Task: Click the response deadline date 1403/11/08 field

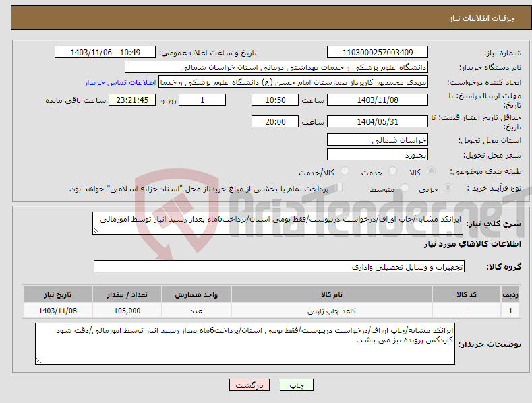Action: coord(378,100)
